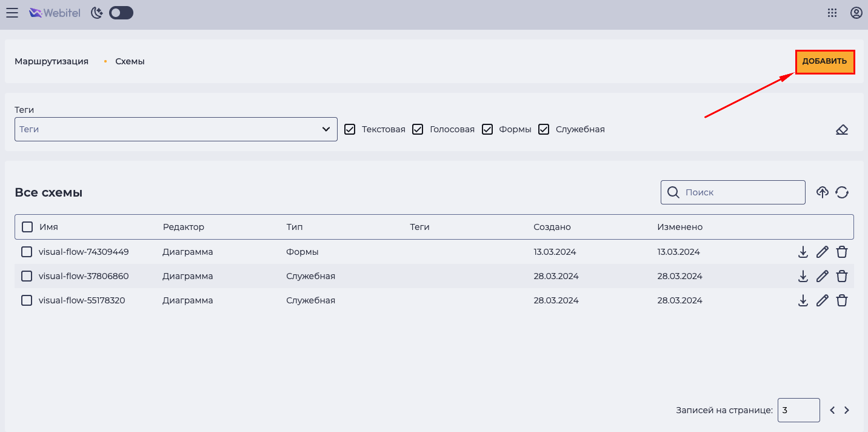Edit the visual-flow-37806860 schema
The image size is (868, 432).
(x=822, y=276)
